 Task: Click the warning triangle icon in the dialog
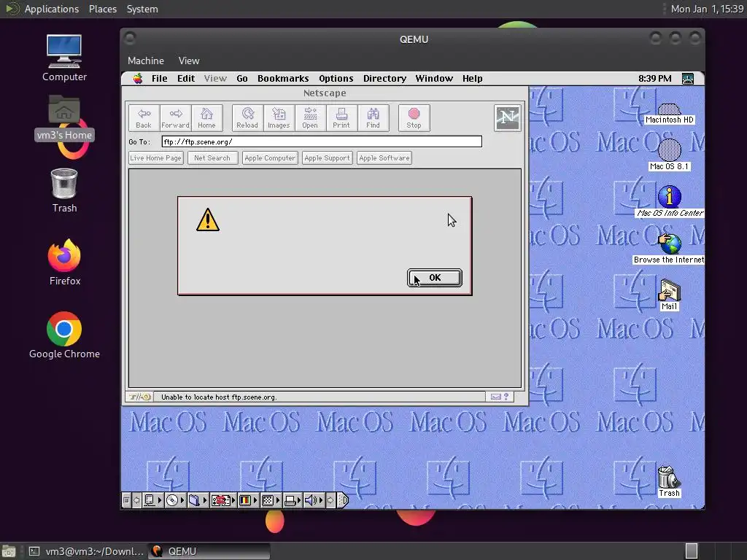pos(208,220)
